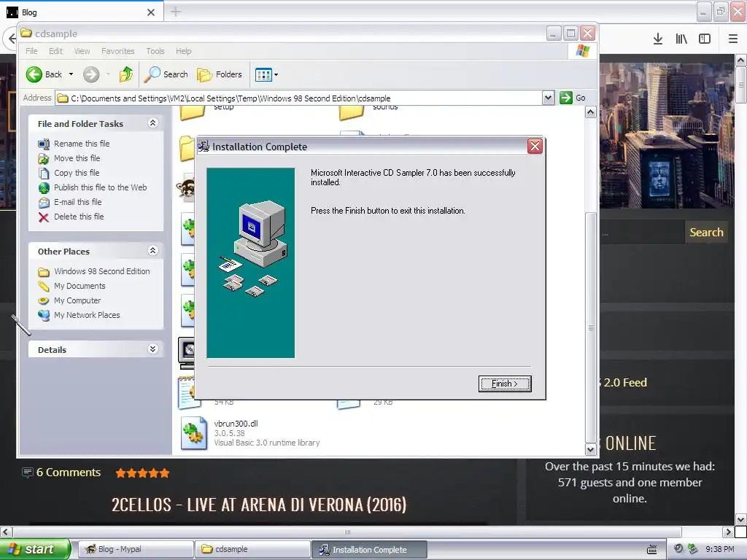Image resolution: width=747 pixels, height=560 pixels.
Task: Click the My Network Places icon
Action: coord(43,315)
